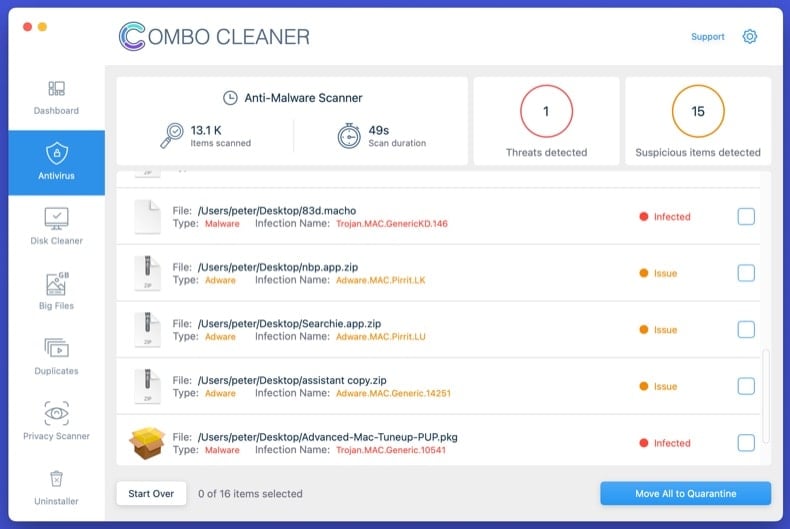Click file path /Users/peter/Desktop/Searchie.app.zip
Screen dimensions: 790x529
tap(290, 323)
